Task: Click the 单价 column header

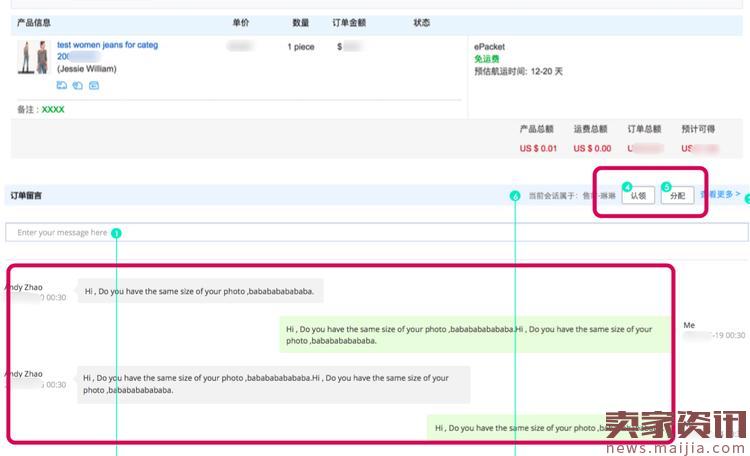Action: [241, 22]
